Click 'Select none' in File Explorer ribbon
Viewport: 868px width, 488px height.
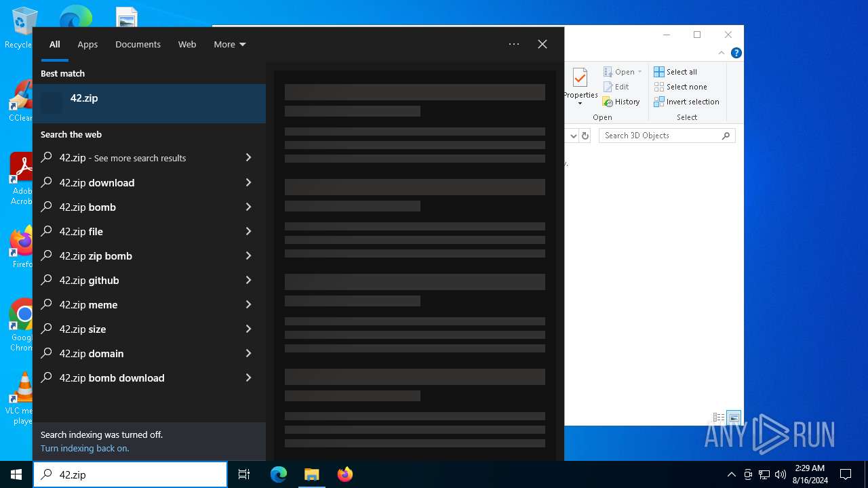[x=680, y=87]
